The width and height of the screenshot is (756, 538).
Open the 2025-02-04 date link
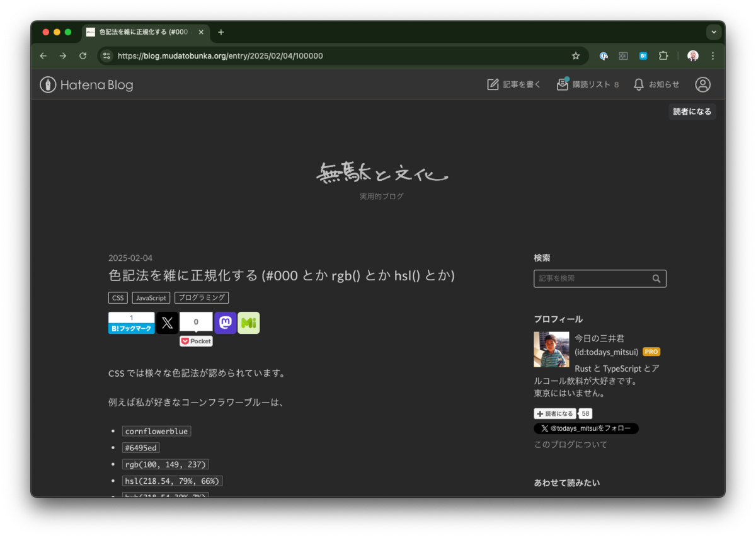point(130,258)
